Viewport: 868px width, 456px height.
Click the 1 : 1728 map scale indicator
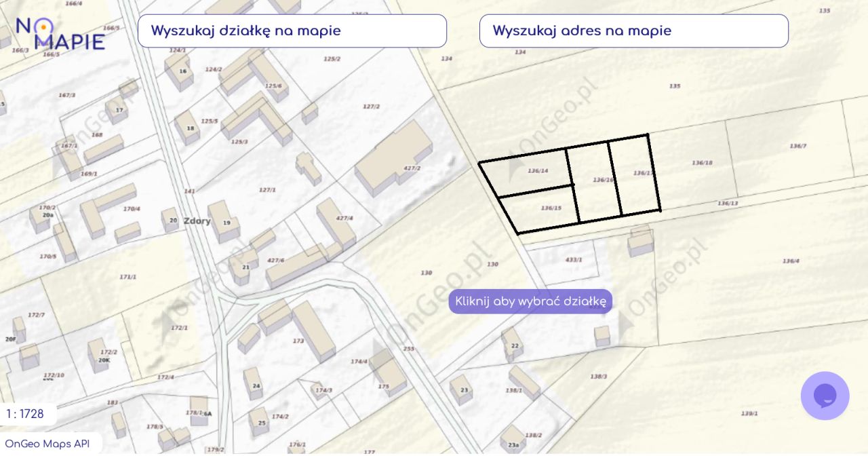click(x=26, y=414)
